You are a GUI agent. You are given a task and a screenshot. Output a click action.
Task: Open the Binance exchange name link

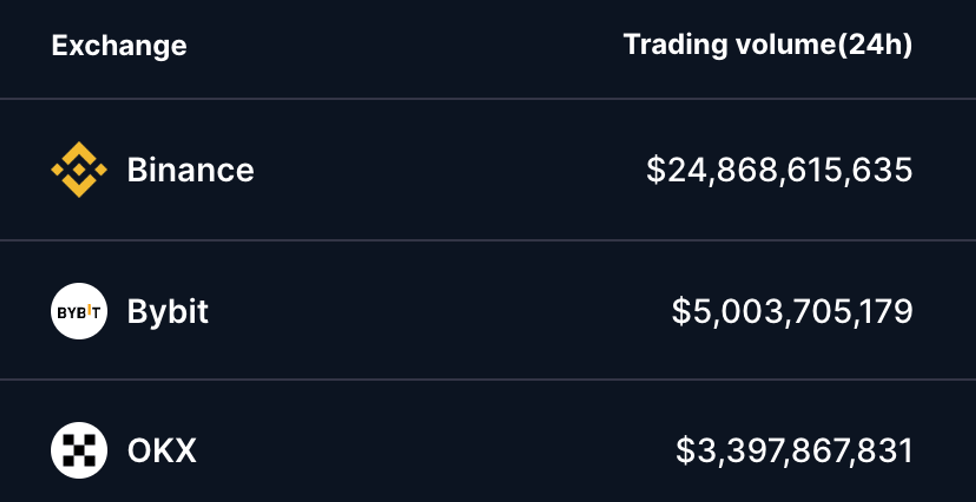click(x=190, y=170)
